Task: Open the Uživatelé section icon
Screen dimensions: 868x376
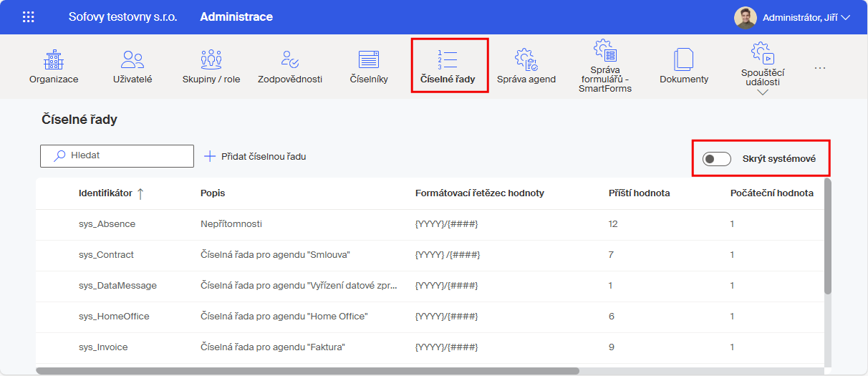Action: pos(132,60)
